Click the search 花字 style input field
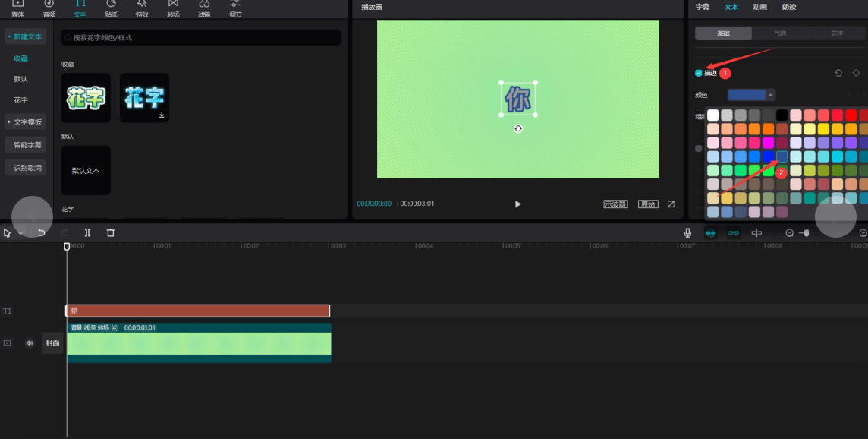 201,37
